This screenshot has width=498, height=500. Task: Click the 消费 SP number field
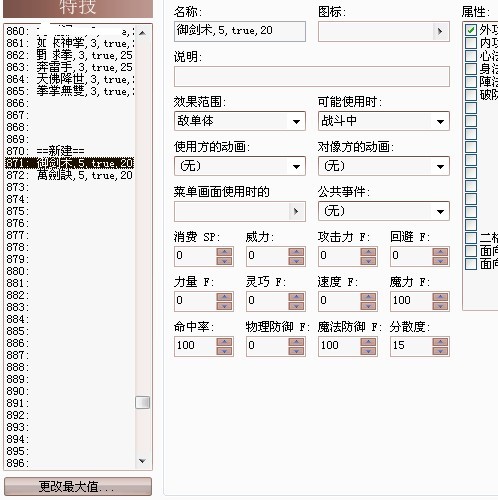click(x=195, y=256)
